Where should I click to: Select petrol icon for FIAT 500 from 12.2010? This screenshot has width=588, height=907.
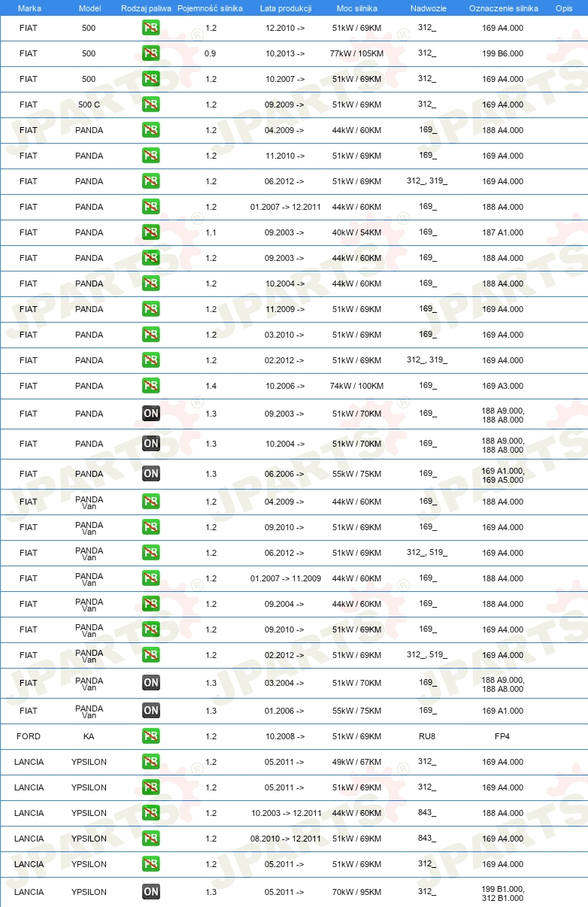click(151, 28)
